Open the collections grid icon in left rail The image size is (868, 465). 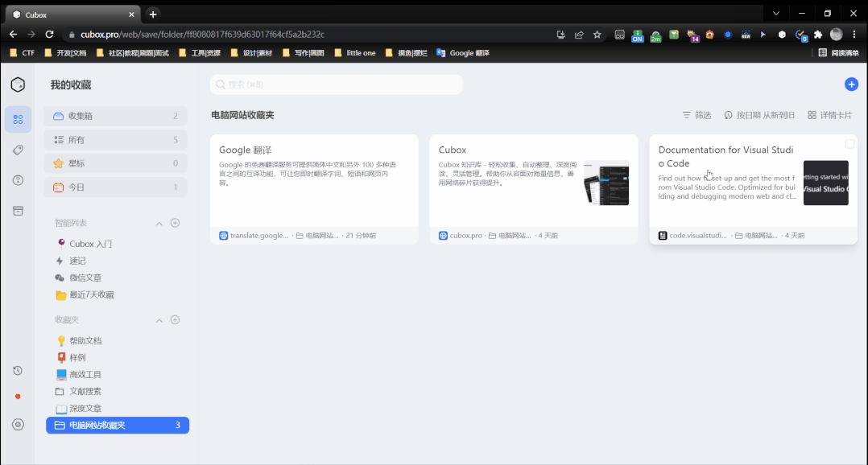click(x=18, y=119)
